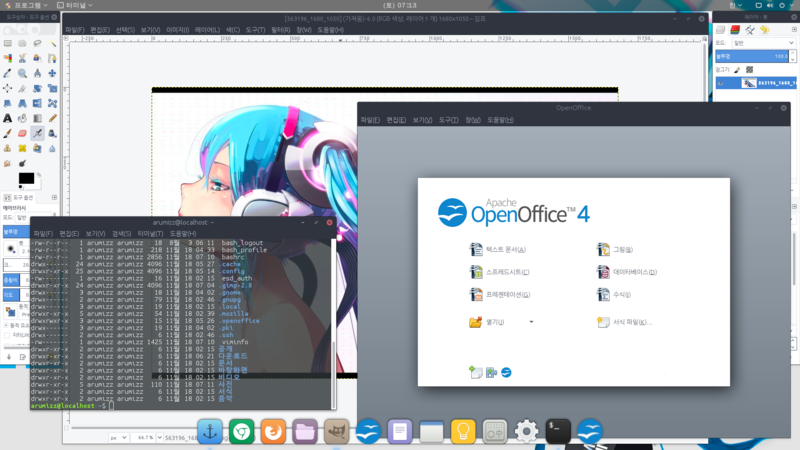Expand the Open recent documents dropdown arrow
Viewport: 800px width, 450px height.
pyautogui.click(x=531, y=322)
